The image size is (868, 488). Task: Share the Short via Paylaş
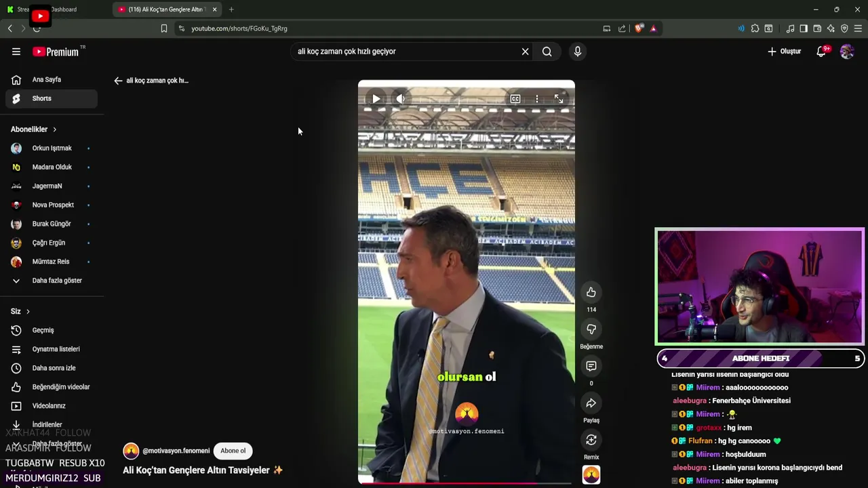(591, 403)
